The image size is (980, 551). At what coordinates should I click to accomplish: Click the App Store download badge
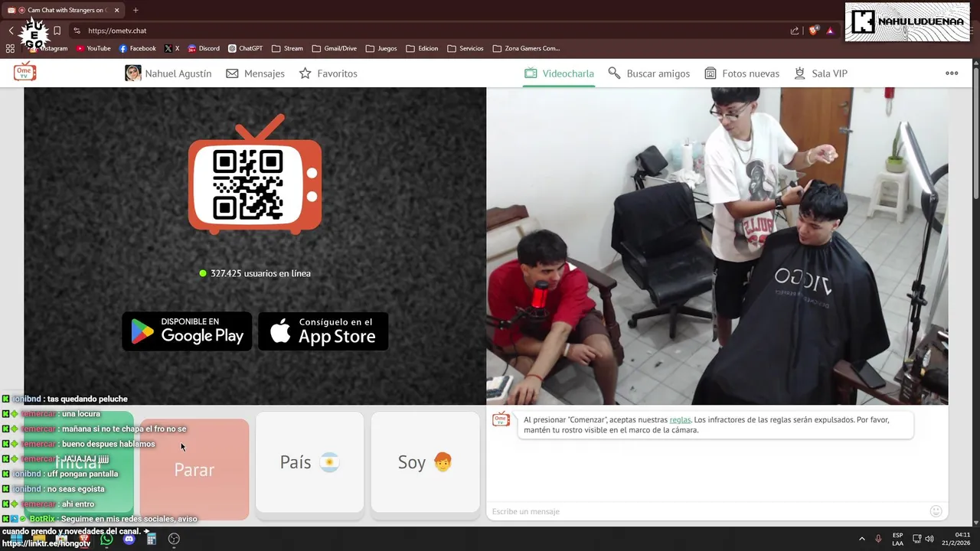[323, 331]
